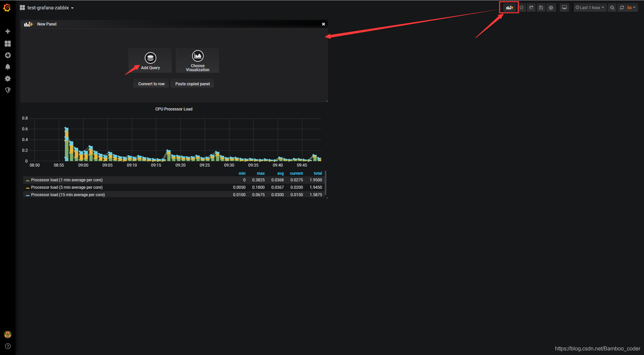The height and width of the screenshot is (355, 644).
Task: Open the Explore compass icon
Action: [8, 55]
